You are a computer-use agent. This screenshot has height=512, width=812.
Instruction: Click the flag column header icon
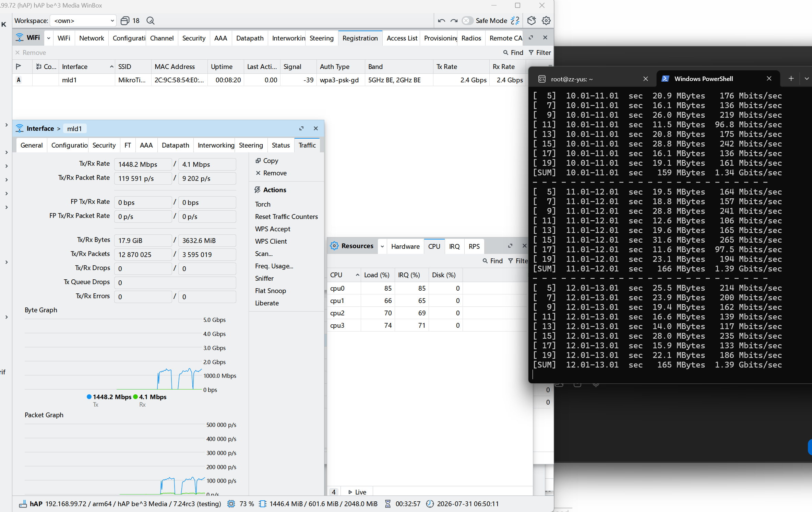pos(19,67)
